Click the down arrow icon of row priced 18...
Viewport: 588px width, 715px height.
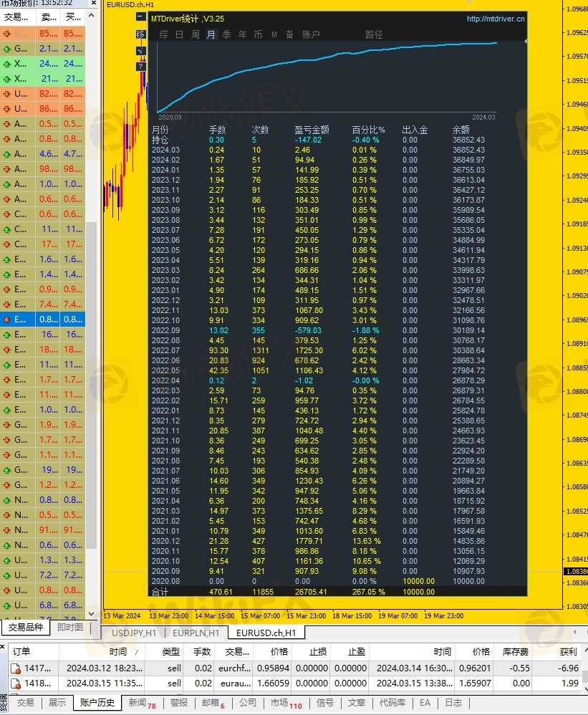tap(7, 350)
